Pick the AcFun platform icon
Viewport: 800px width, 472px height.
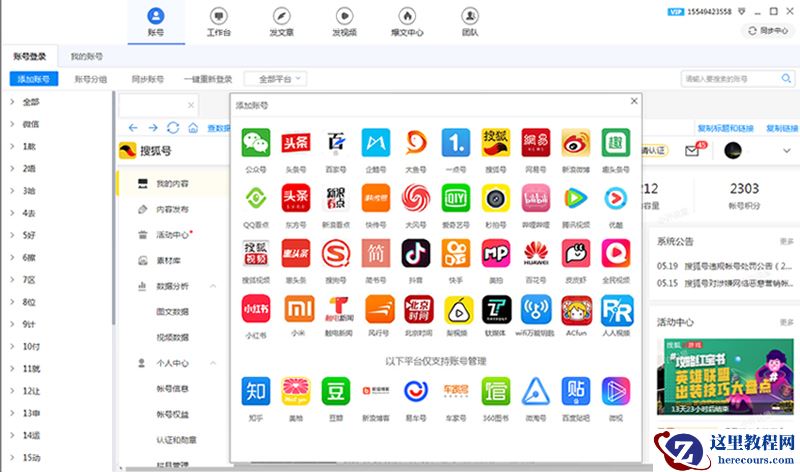click(x=577, y=310)
